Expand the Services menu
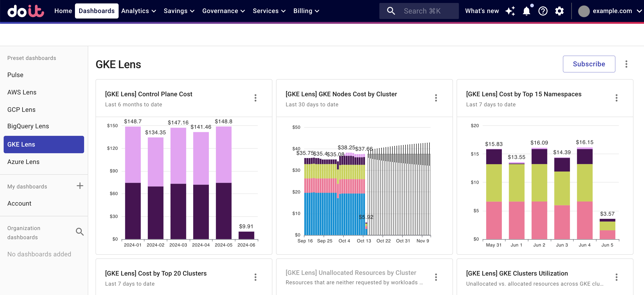The width and height of the screenshot is (644, 295). [x=269, y=11]
